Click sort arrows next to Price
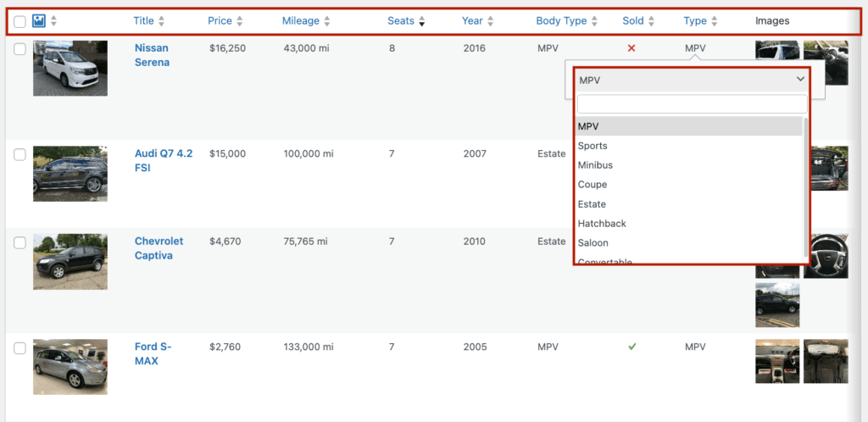Image resolution: width=868 pixels, height=422 pixels. coord(240,21)
